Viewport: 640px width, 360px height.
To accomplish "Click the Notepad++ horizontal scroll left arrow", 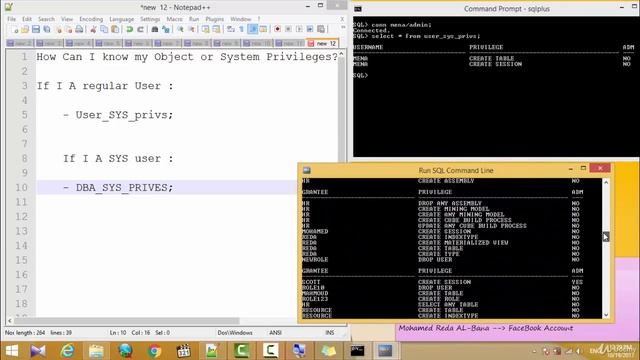I will tap(10, 320).
